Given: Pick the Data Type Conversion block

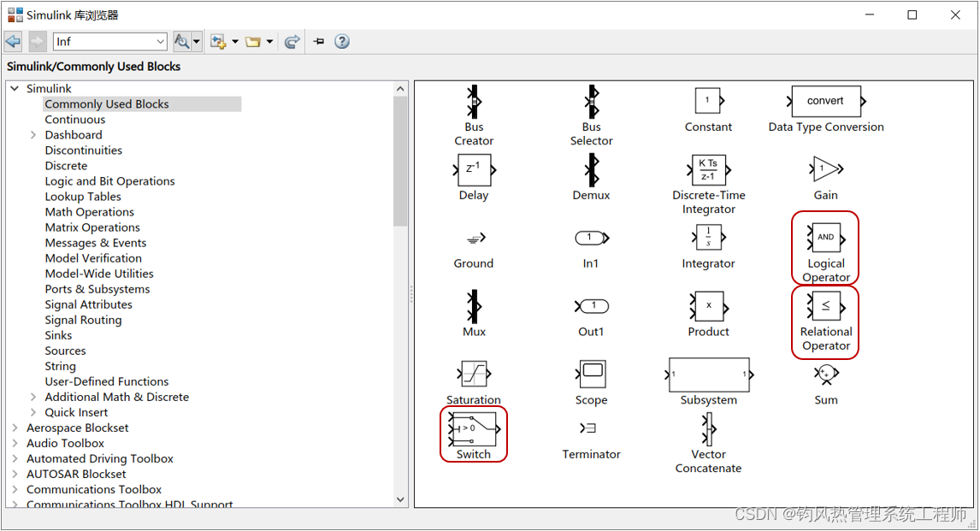Looking at the screenshot, I should tap(825, 101).
